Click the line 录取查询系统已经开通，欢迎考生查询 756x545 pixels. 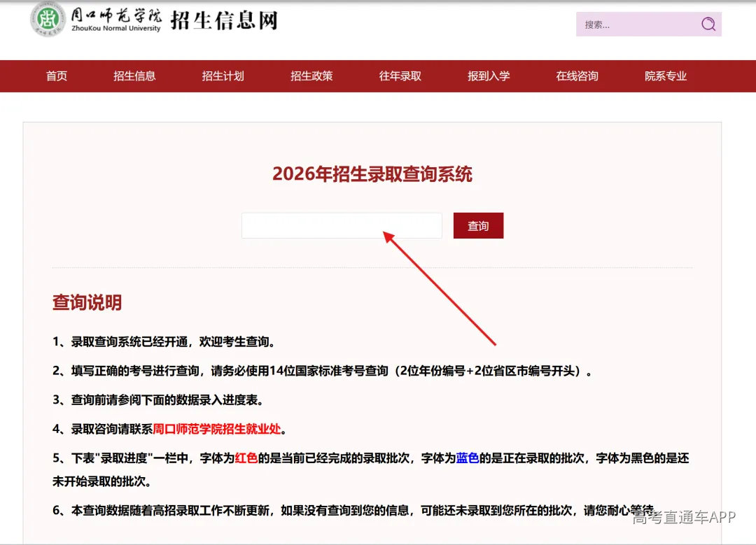[164, 341]
